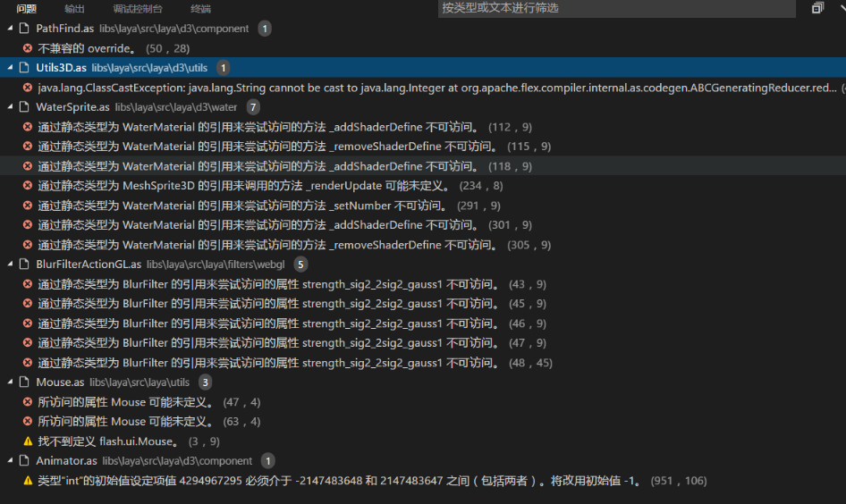Select the 不兼容的 override error entry
846x504 pixels.
click(x=87, y=48)
